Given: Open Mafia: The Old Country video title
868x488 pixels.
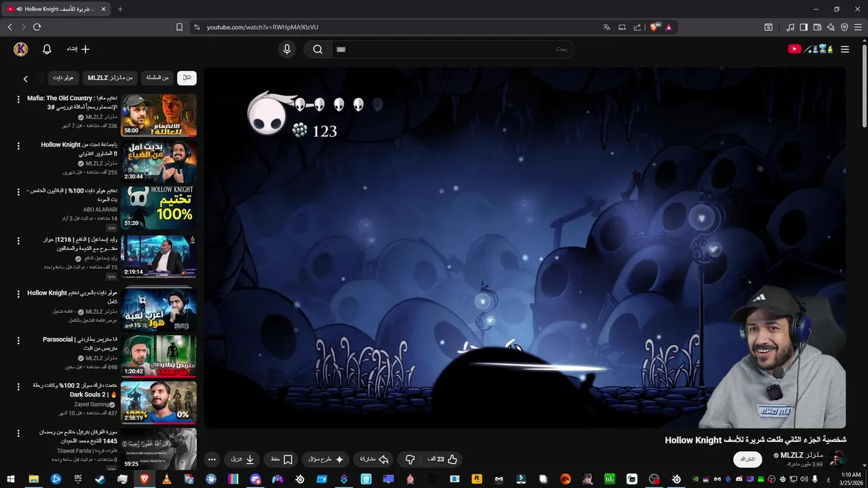Looking at the screenshot, I should click(73, 102).
